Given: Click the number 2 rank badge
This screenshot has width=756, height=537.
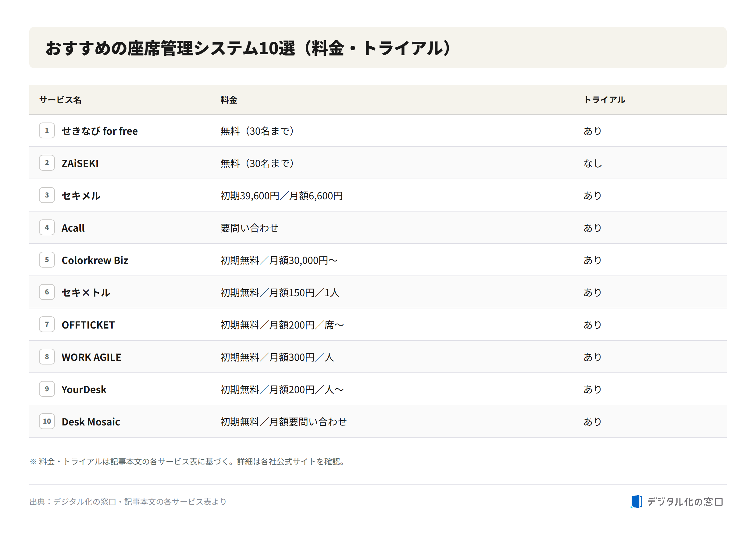Looking at the screenshot, I should point(47,163).
